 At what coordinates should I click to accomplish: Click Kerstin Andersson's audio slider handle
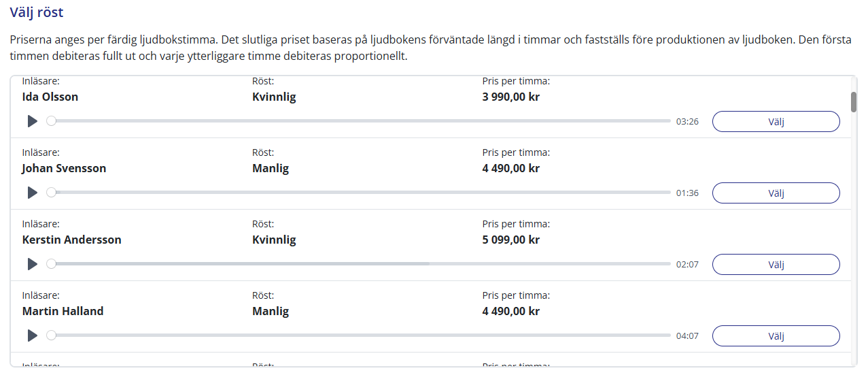pos(51,264)
